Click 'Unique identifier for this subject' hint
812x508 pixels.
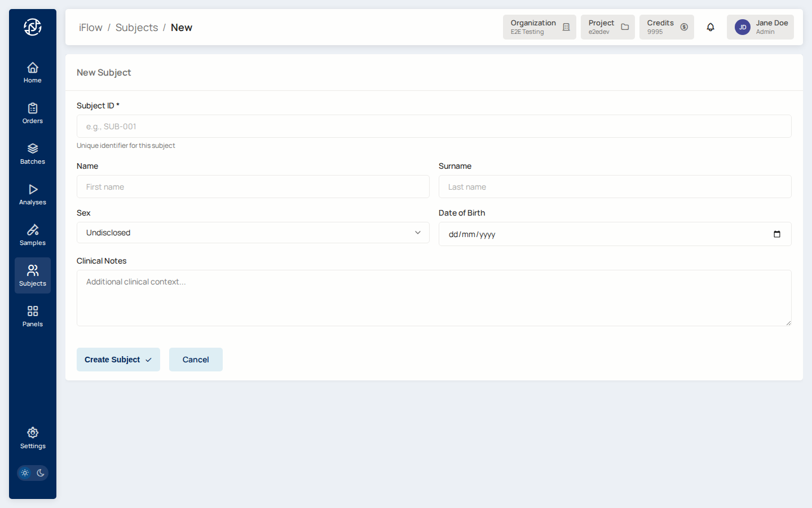pos(126,146)
